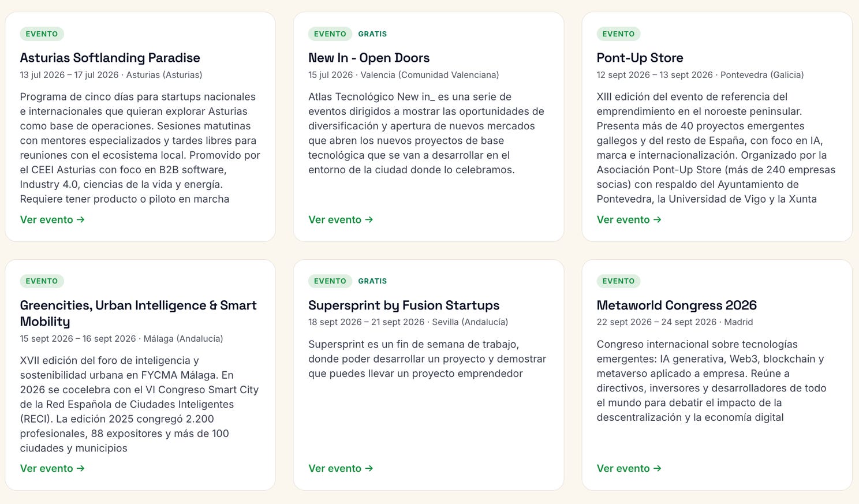Open 'Ver evento' link for Pont-Up Store
The image size is (859, 504).
629,219
